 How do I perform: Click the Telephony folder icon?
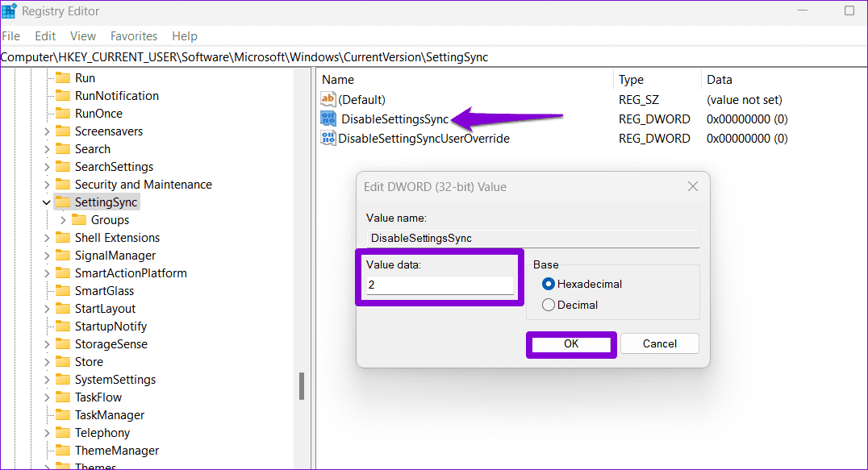[63, 432]
